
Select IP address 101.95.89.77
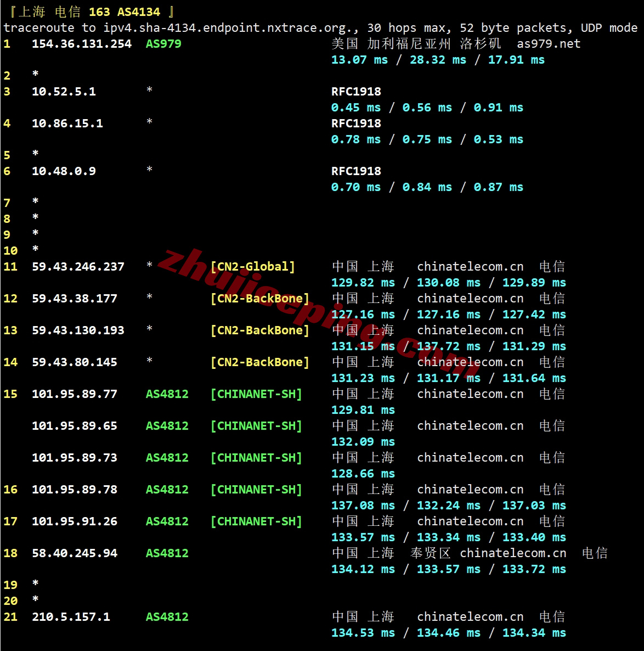75,394
